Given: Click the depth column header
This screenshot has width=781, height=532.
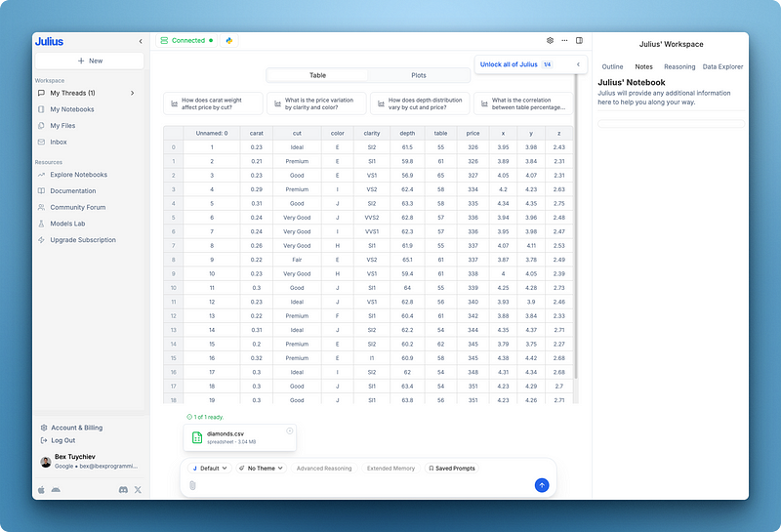Looking at the screenshot, I should 407,134.
